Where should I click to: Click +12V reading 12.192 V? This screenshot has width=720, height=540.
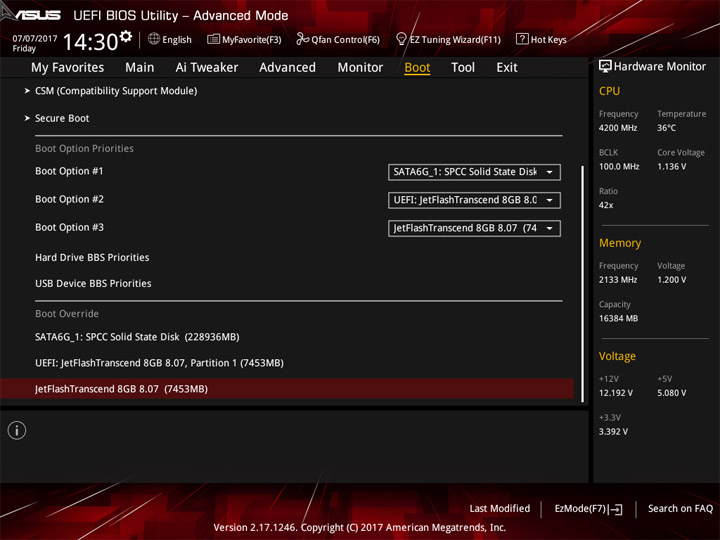pyautogui.click(x=616, y=393)
